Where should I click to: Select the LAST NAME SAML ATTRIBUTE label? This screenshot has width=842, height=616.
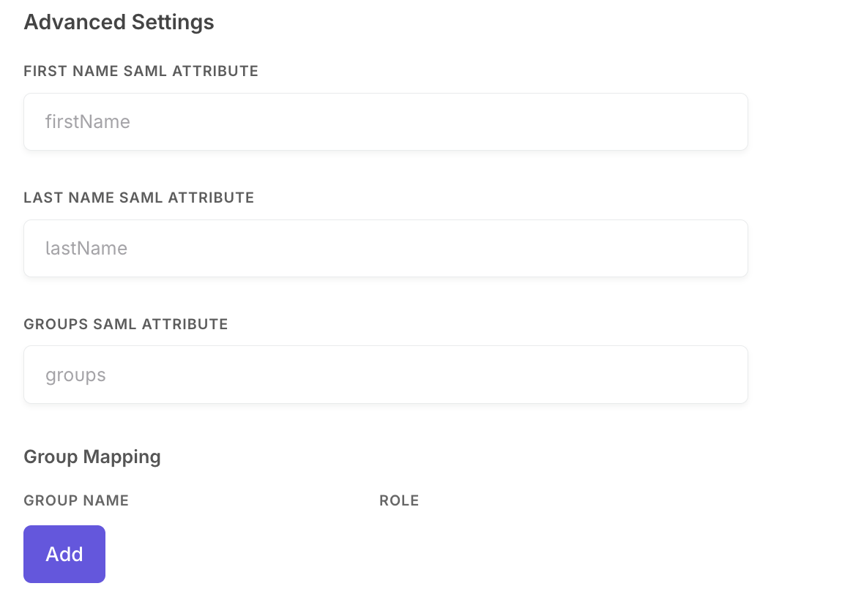(x=138, y=198)
